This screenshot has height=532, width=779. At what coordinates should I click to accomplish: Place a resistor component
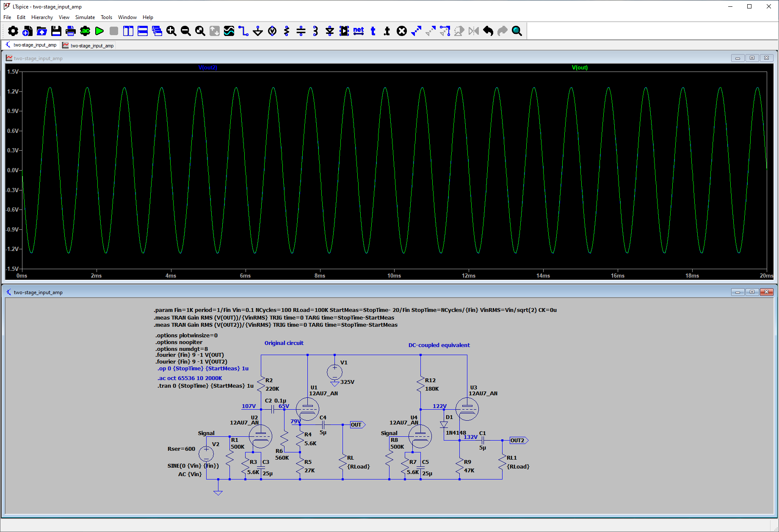coord(287,31)
